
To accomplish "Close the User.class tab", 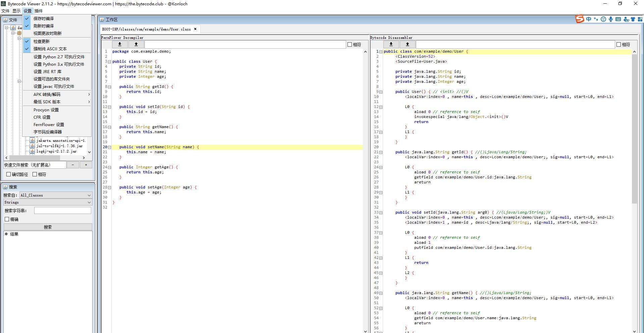I will tap(195, 29).
